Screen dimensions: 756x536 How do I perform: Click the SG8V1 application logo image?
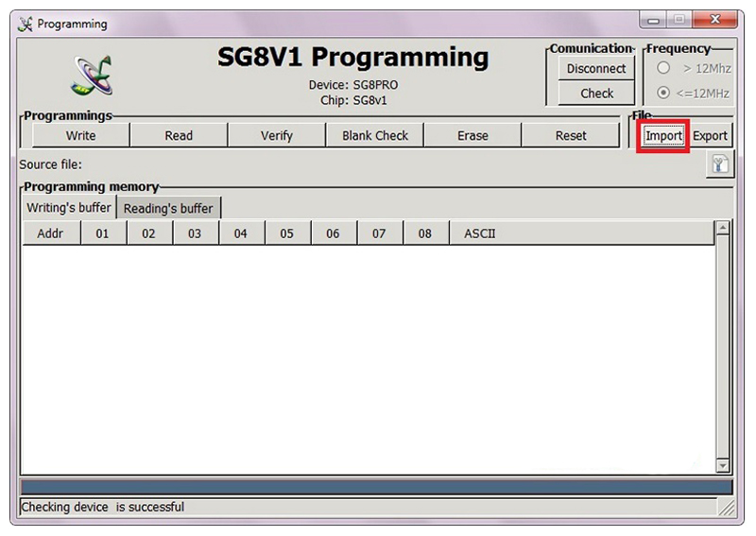coord(92,75)
